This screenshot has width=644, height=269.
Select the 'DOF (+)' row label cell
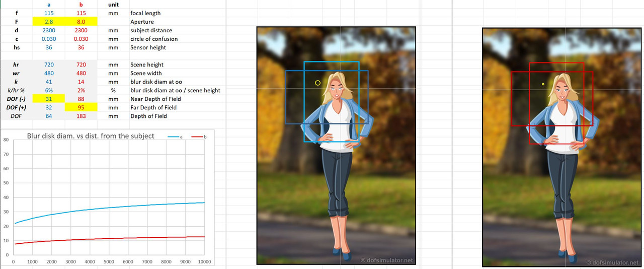(16, 108)
